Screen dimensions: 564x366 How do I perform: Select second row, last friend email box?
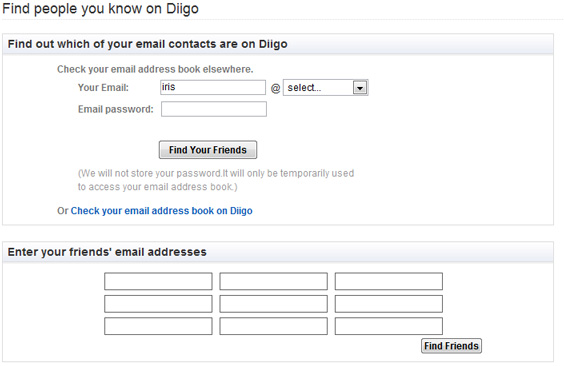coord(388,304)
